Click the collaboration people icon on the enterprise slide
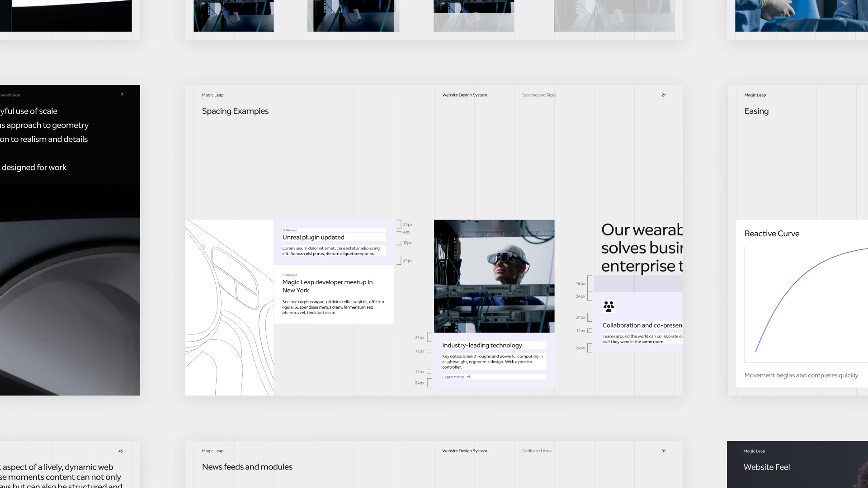The width and height of the screenshot is (868, 488). click(x=609, y=306)
